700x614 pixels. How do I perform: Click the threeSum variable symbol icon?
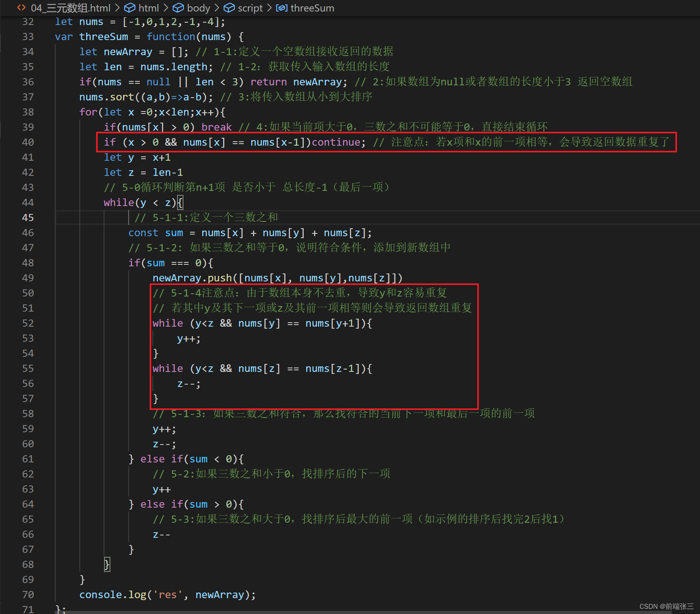coord(282,8)
